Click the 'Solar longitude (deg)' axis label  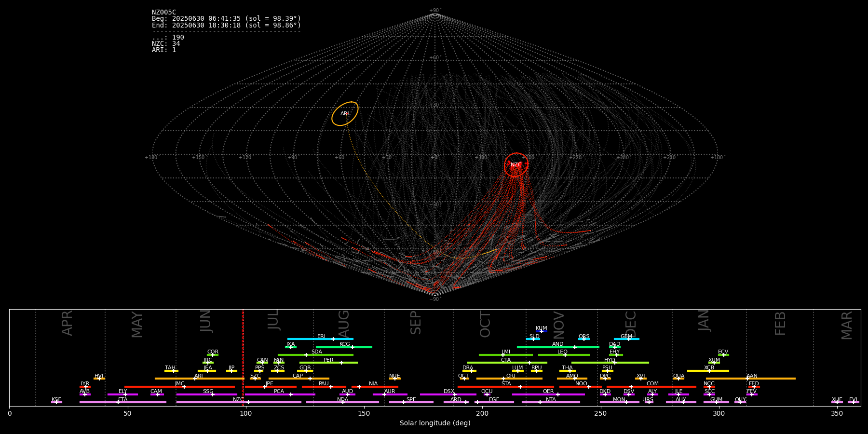click(435, 423)
